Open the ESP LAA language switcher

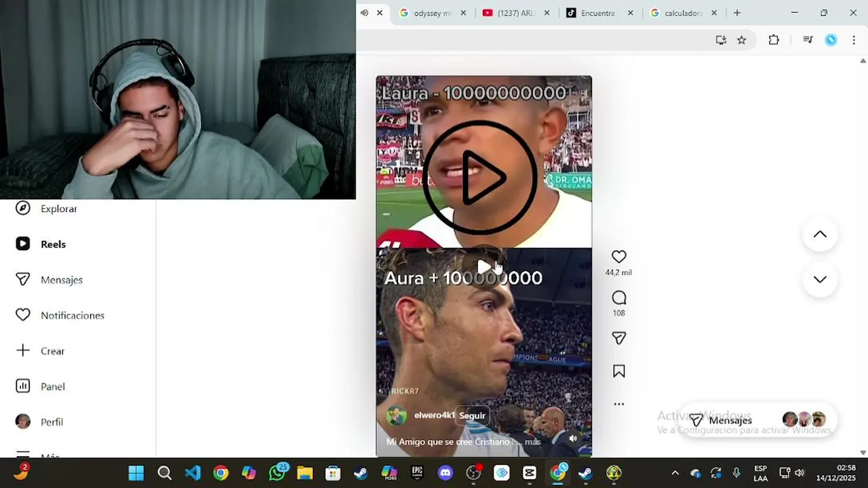[x=760, y=473]
